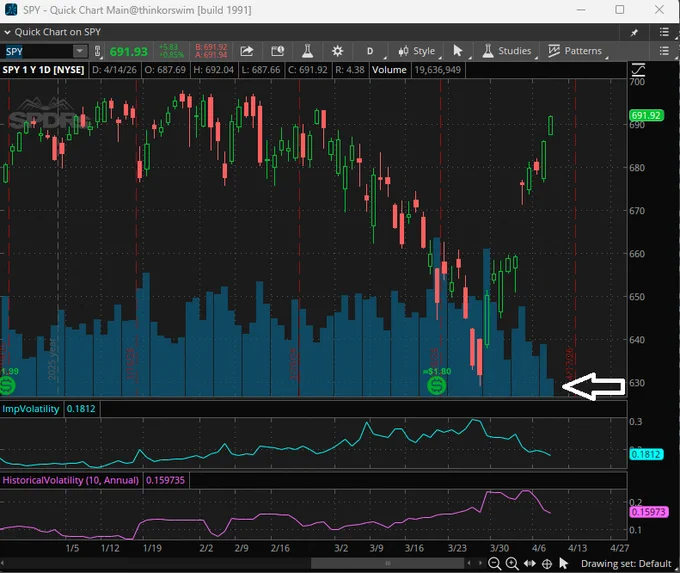Open the Patterns menu
Screen dimensions: 680x573
pyautogui.click(x=575, y=51)
